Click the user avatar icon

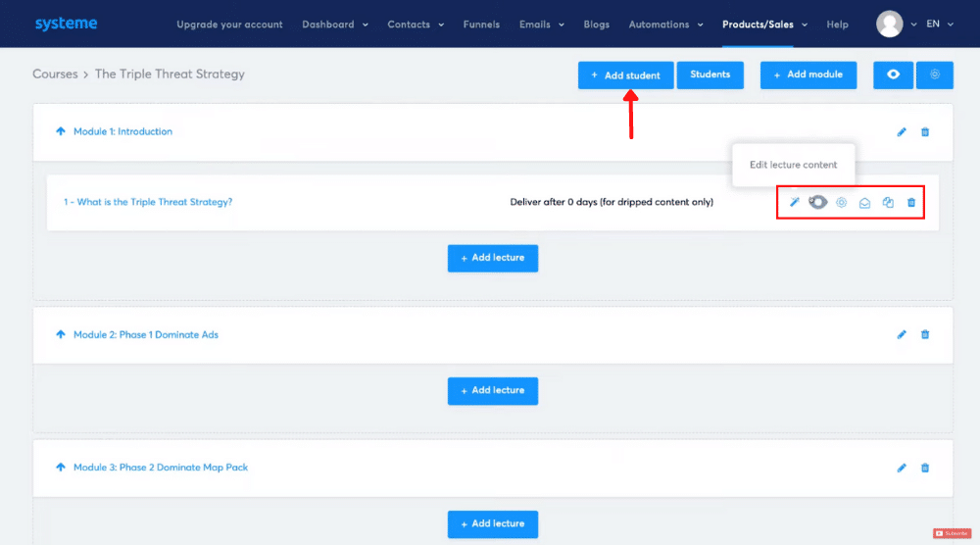coord(889,25)
